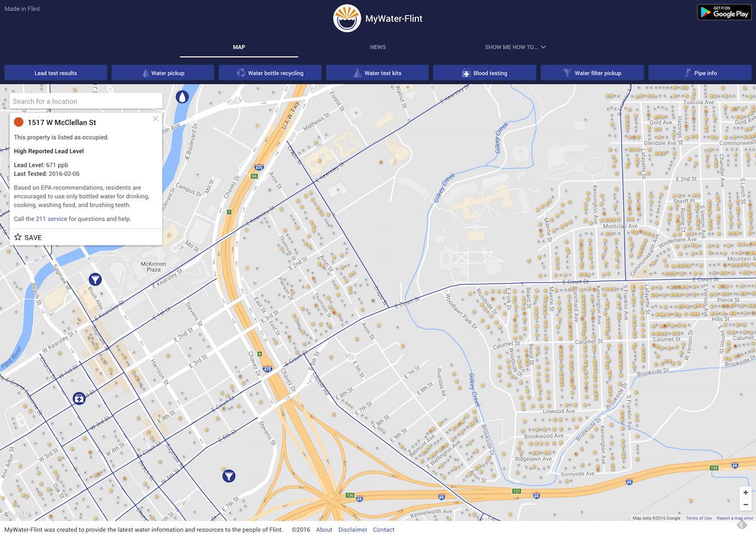Expand the SHOW ME HOW TO menu
Viewport: 756px width, 540px height.
tap(515, 47)
